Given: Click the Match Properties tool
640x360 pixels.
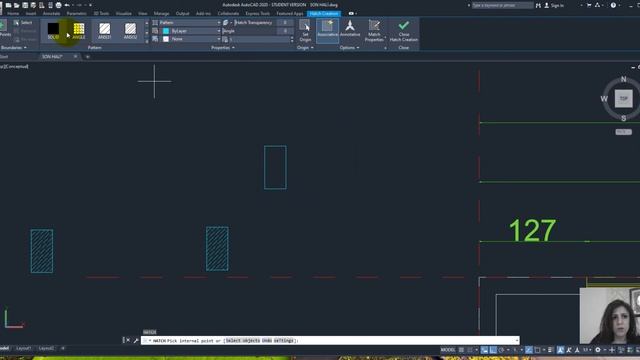Looking at the screenshot, I should [x=374, y=31].
